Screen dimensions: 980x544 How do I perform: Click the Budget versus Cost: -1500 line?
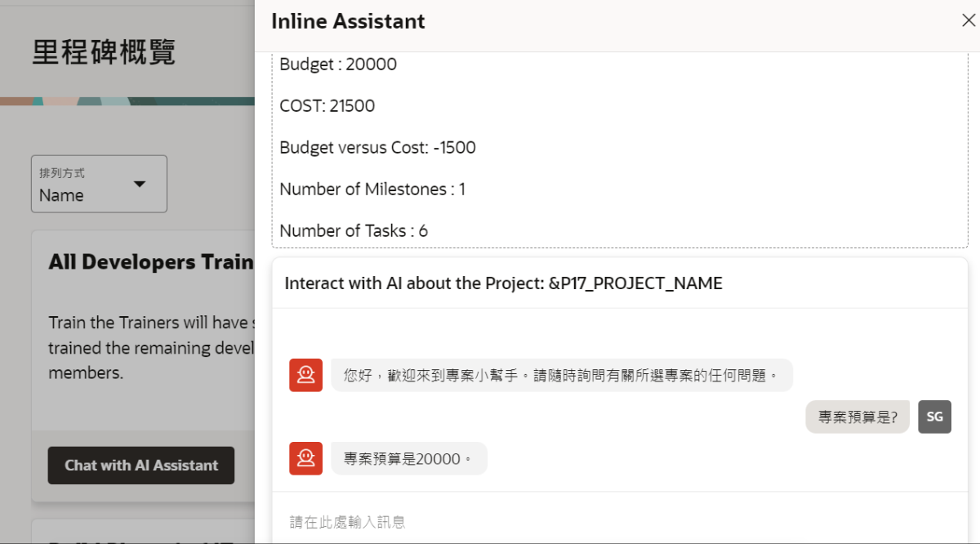click(x=377, y=148)
